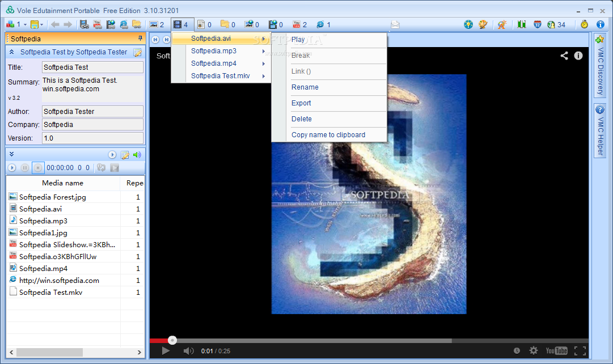
Task: Click the grey forward arrow in the toolbar
Action: (67, 24)
